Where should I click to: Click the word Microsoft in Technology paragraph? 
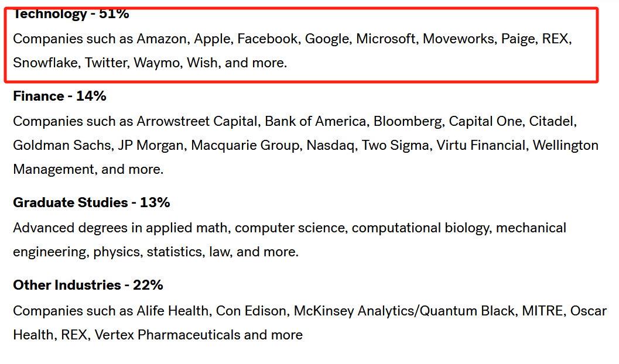click(387, 39)
